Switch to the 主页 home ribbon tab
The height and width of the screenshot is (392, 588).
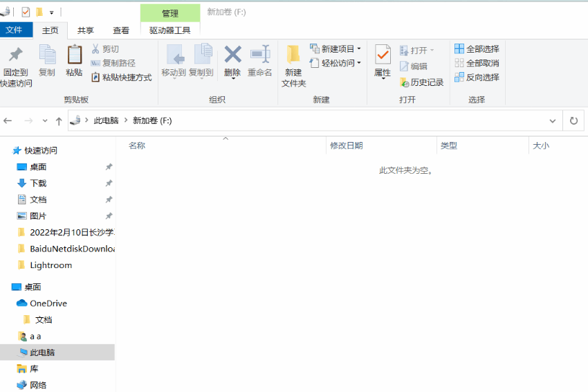pos(50,30)
